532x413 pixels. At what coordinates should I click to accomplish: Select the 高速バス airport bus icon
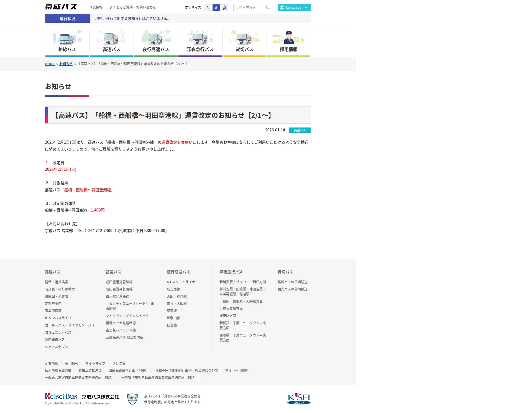111,38
